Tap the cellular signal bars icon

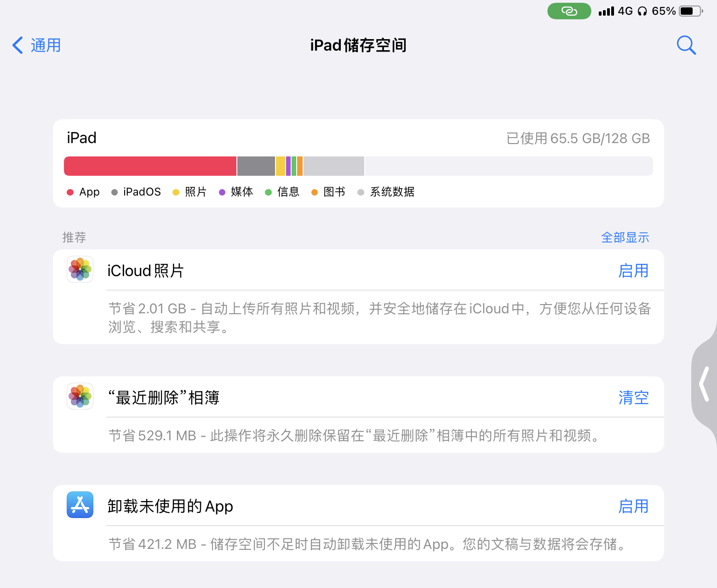click(606, 11)
